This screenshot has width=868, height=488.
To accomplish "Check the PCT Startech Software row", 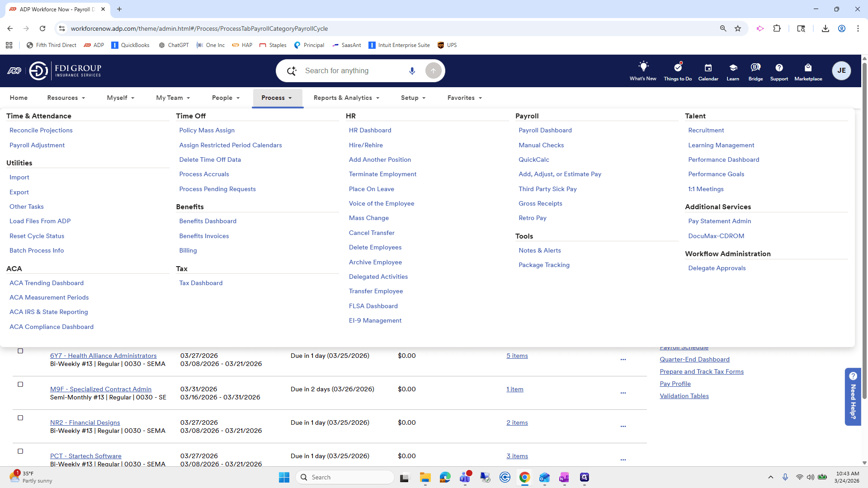I will coord(20,451).
